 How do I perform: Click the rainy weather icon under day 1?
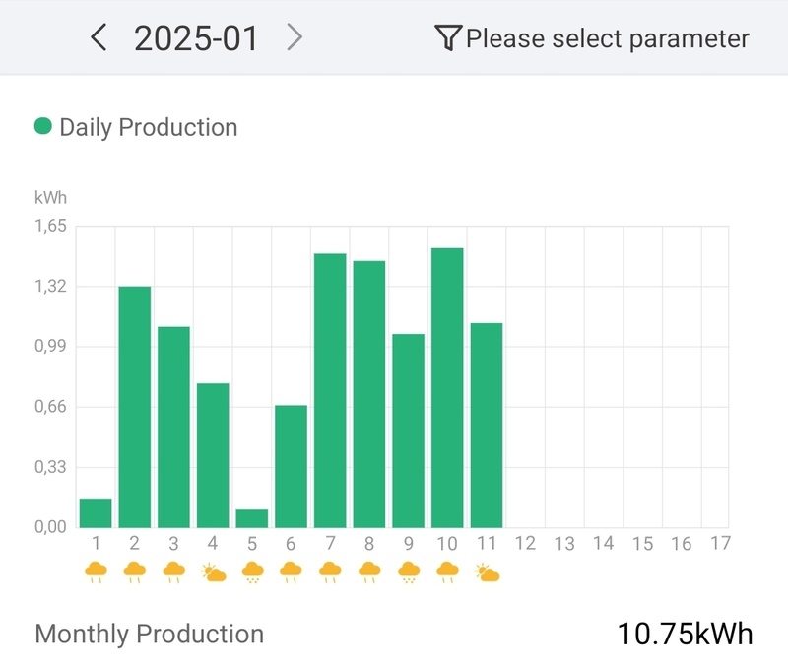click(96, 571)
